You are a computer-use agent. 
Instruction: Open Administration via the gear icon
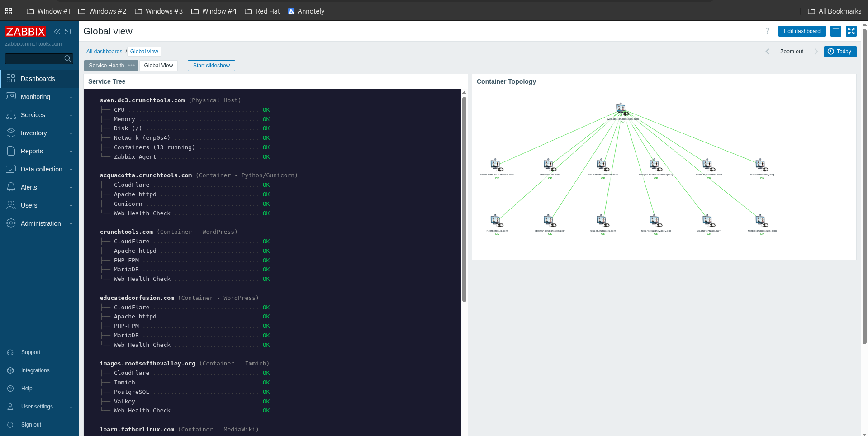point(11,223)
